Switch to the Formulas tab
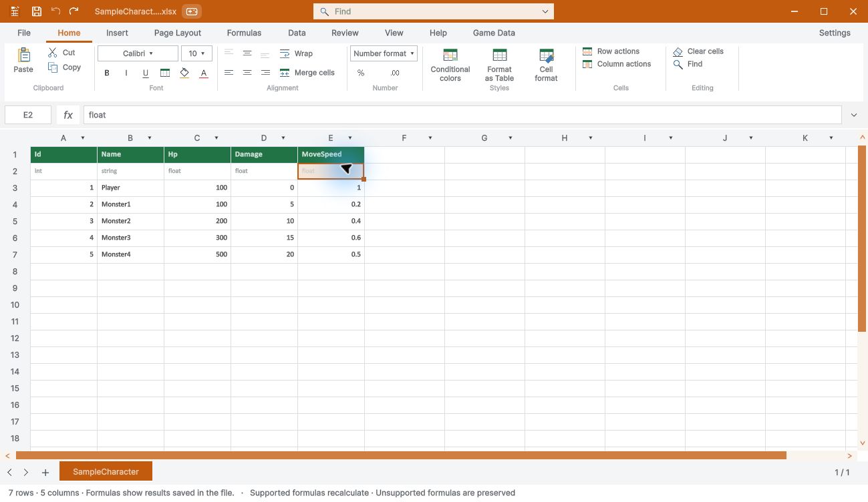This screenshot has height=502, width=868. click(x=244, y=33)
